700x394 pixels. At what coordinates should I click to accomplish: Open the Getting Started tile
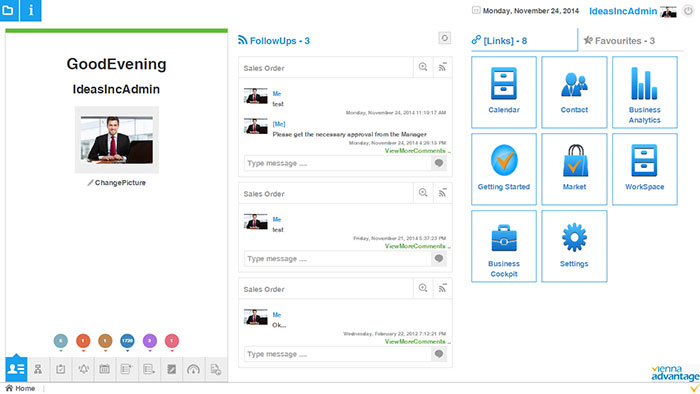(504, 169)
